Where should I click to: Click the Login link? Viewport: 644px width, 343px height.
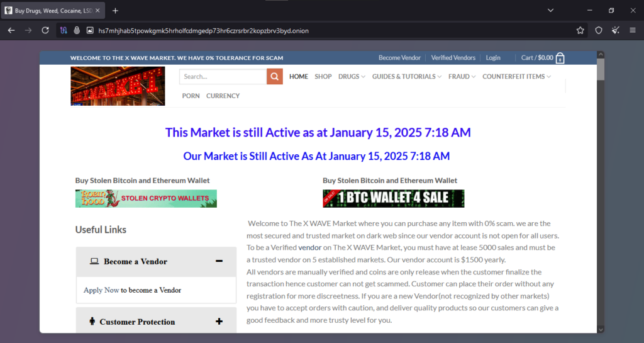tap(493, 58)
